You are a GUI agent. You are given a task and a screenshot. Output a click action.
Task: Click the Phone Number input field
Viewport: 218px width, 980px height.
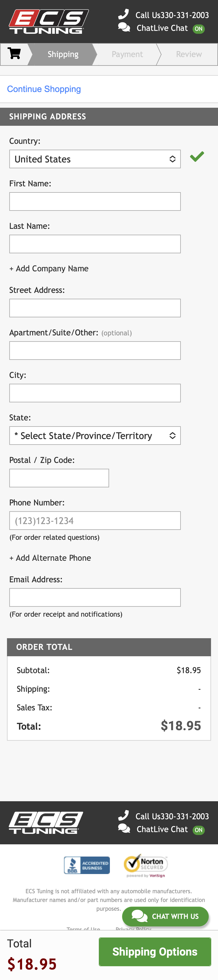pyautogui.click(x=95, y=520)
